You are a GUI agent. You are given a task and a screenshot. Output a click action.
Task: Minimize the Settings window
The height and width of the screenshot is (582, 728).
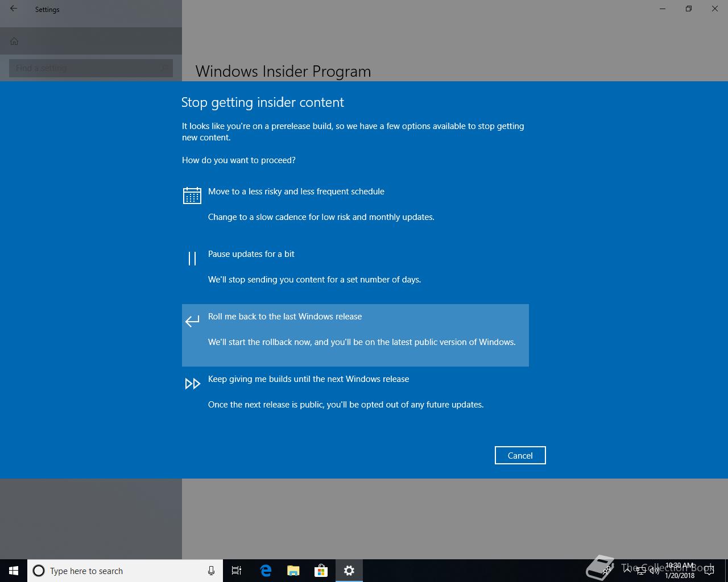(x=663, y=9)
